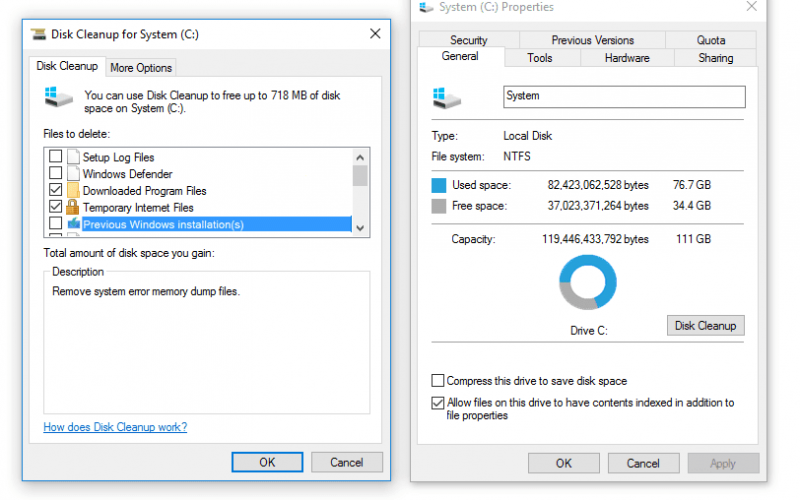
Task: Click the drive name field containing System
Action: 624,97
